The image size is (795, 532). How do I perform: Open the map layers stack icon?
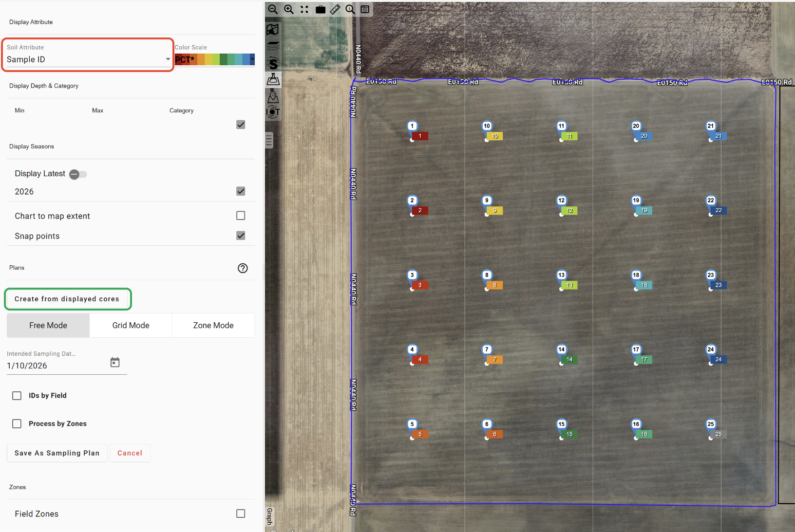(273, 46)
